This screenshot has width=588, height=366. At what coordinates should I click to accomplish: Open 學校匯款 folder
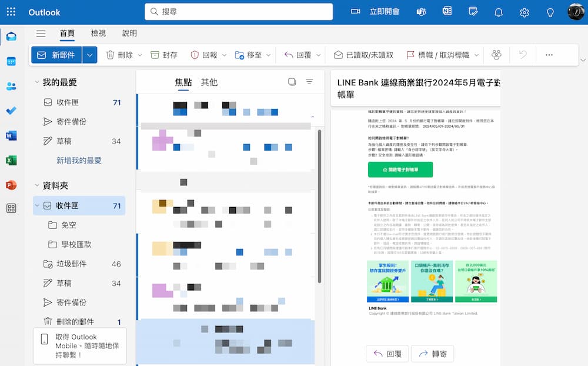pyautogui.click(x=79, y=244)
